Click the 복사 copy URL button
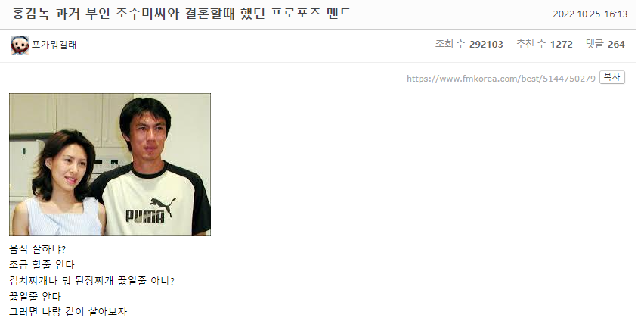This screenshot has width=644, height=324. click(x=612, y=77)
